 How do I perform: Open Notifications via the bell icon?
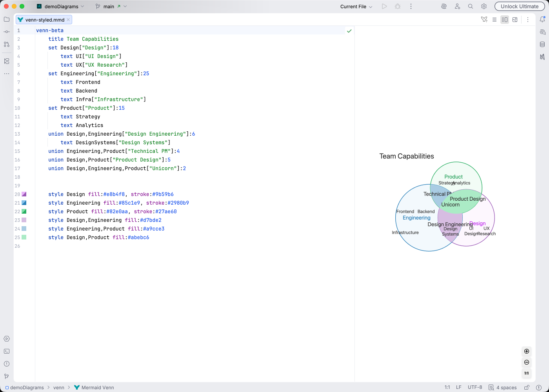tap(543, 19)
